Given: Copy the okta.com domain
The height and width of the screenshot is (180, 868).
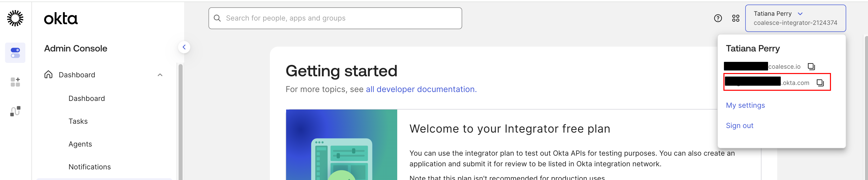Looking at the screenshot, I should [820, 83].
